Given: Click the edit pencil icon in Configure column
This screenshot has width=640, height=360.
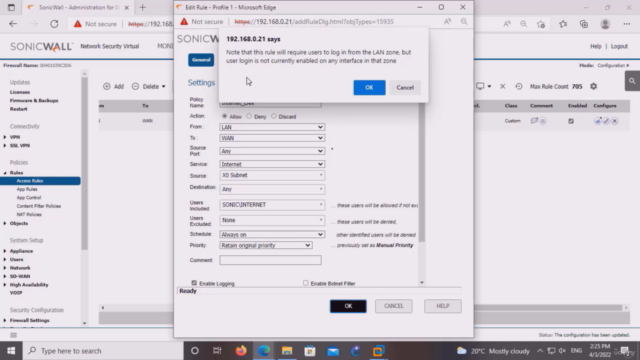Looking at the screenshot, I should 606,121.
